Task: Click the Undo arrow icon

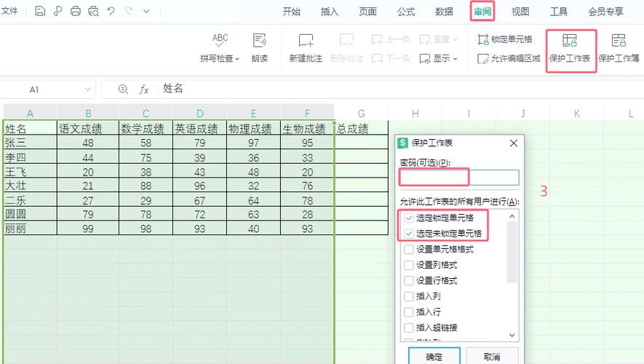Action: [x=111, y=11]
